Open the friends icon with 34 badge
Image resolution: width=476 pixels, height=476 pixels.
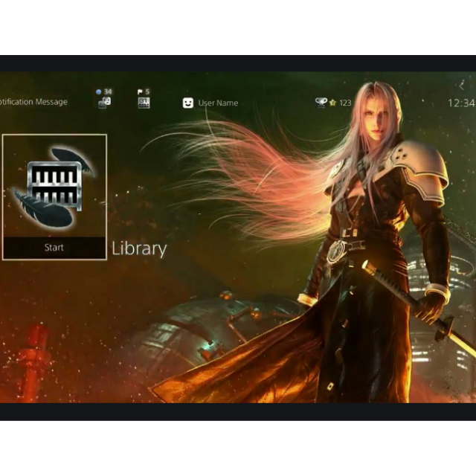coord(104,103)
